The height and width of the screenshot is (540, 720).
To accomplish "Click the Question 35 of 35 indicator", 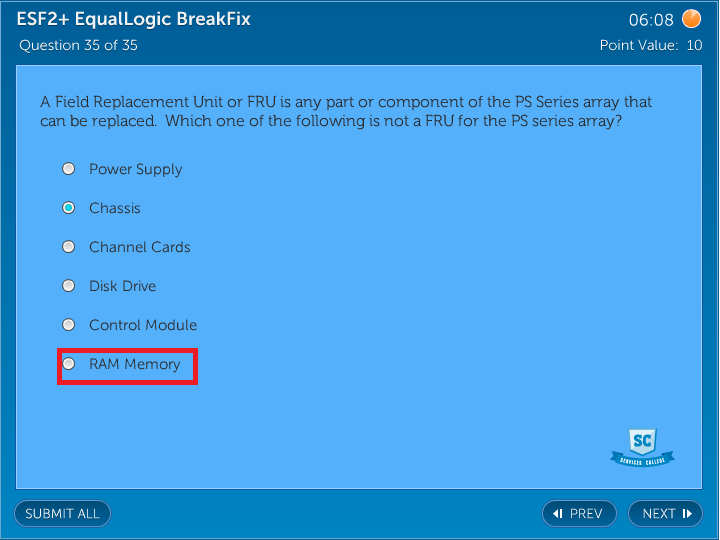I will [x=78, y=46].
